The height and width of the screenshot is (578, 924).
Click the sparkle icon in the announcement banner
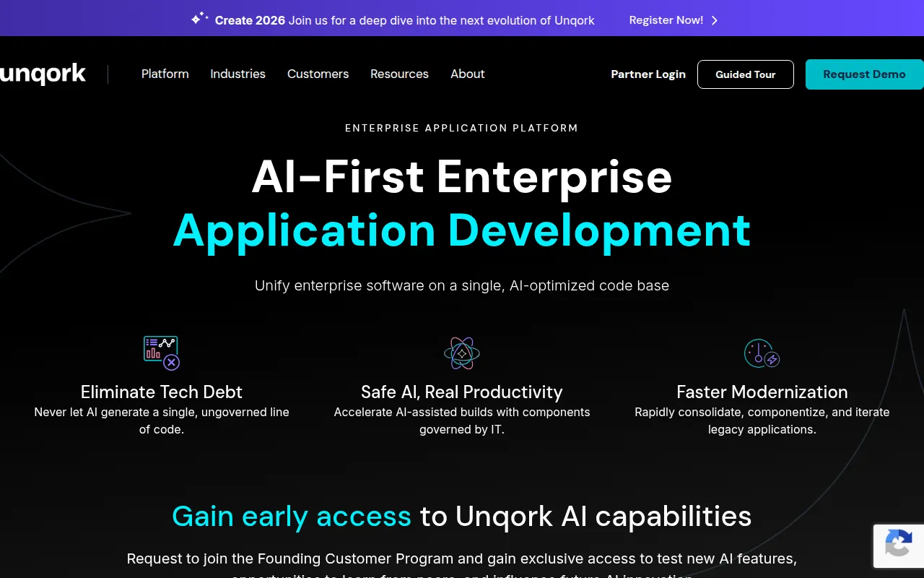tap(199, 19)
